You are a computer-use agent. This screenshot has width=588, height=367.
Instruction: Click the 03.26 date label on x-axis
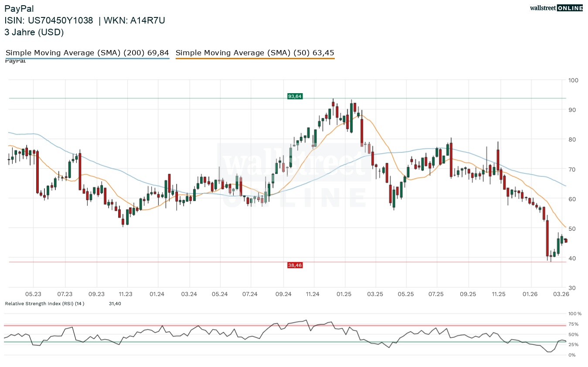coord(561,294)
